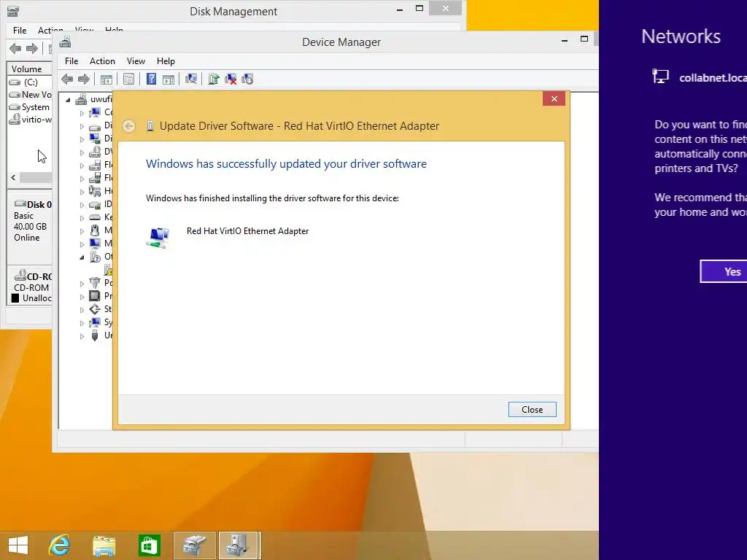The image size is (747, 560).
Task: Select Disk 0 panel in Disk Management
Action: [30, 227]
